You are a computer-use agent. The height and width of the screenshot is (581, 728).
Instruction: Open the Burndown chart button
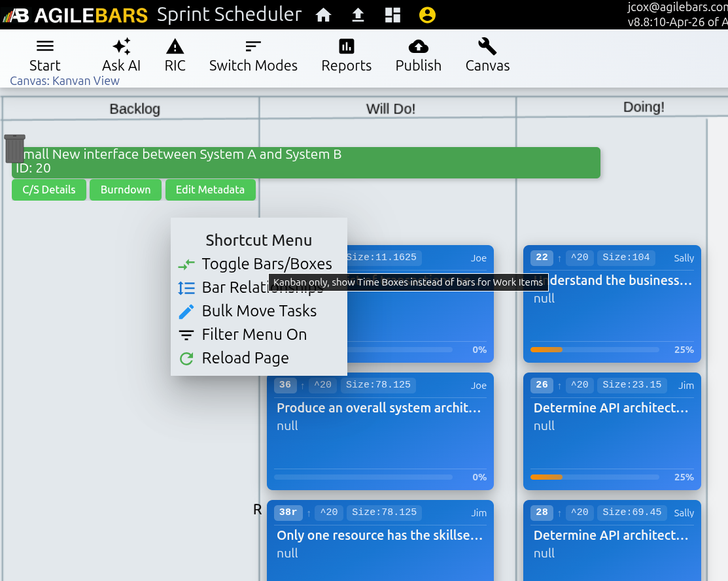[x=126, y=190]
